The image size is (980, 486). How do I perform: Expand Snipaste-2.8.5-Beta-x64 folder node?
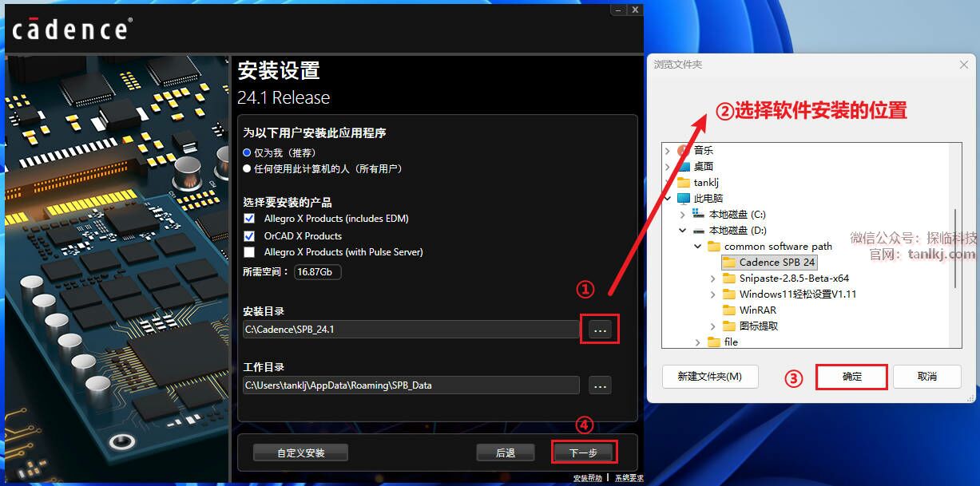pyautogui.click(x=713, y=278)
